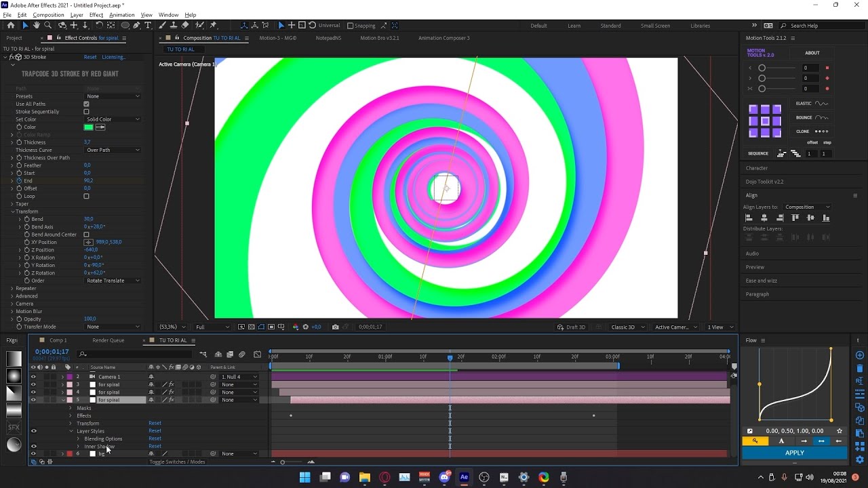The image size is (868, 488).
Task: Open the Order Rotate Translate dropdown
Action: click(x=113, y=281)
